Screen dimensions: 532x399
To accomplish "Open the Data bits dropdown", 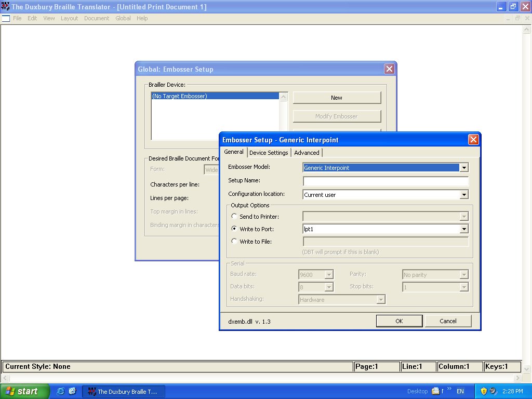I will click(329, 287).
